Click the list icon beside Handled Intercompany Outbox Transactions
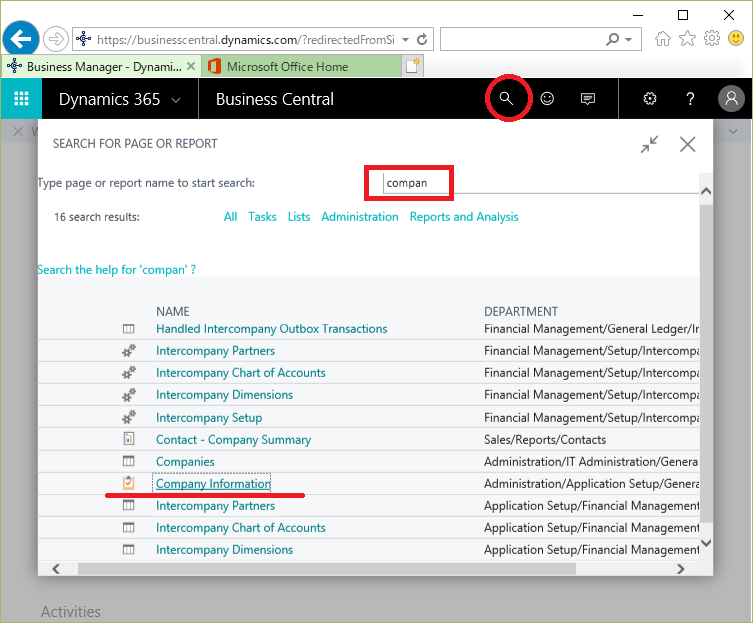This screenshot has height=623, width=753. (x=128, y=329)
